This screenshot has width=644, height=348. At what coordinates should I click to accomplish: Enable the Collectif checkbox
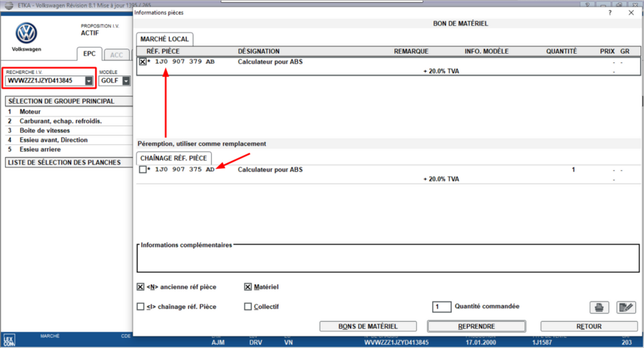(x=247, y=307)
